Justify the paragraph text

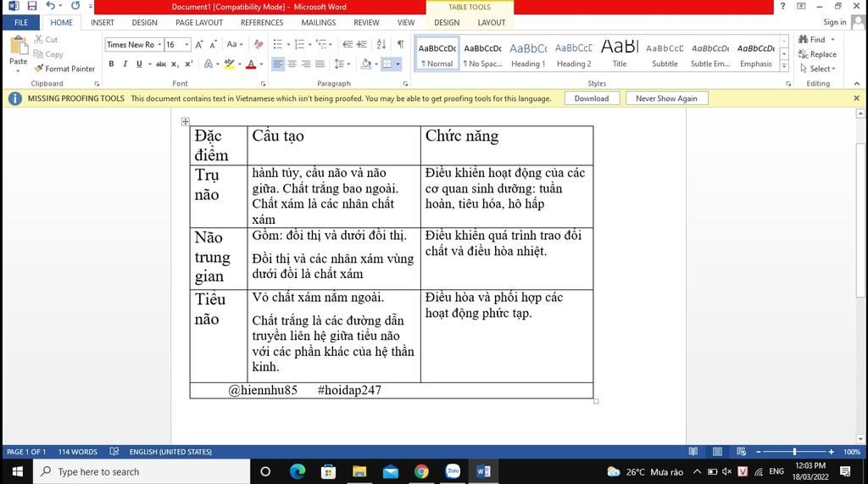[x=320, y=64]
